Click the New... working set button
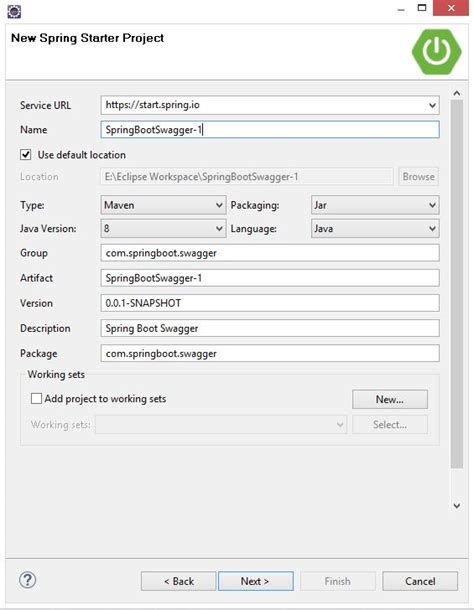 (390, 399)
